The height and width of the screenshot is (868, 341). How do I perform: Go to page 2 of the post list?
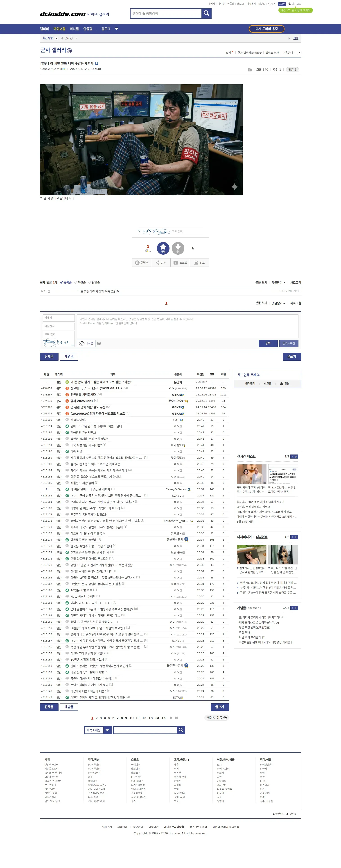[96, 718]
